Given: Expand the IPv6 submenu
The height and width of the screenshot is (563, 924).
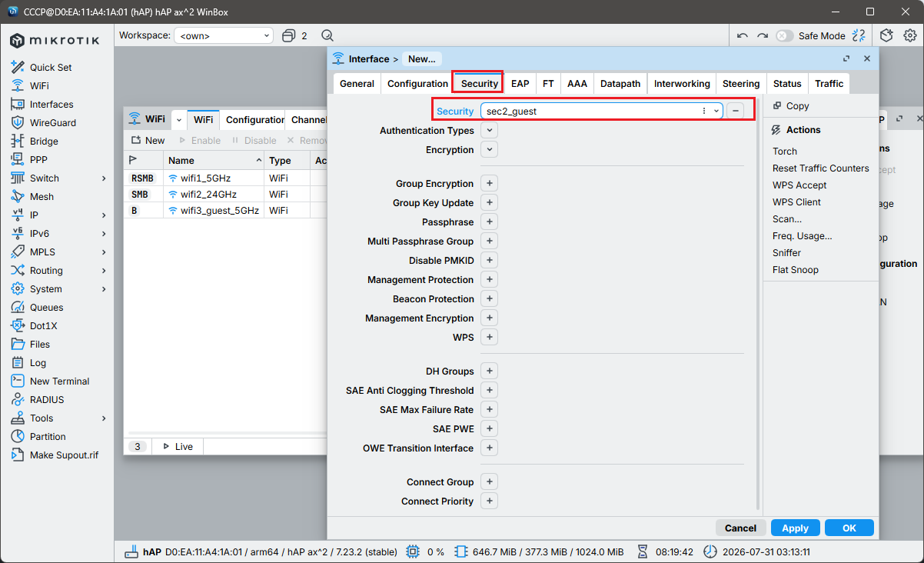Looking at the screenshot, I should pos(104,234).
